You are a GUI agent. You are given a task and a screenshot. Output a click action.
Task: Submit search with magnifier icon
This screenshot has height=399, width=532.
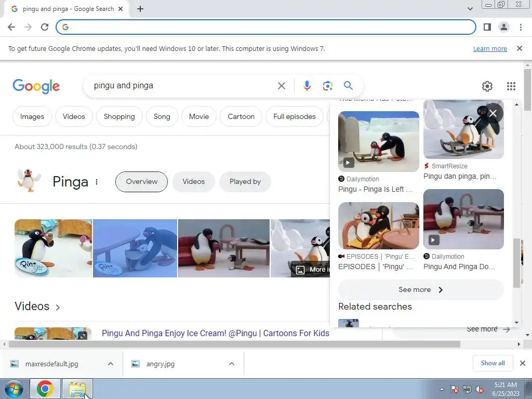[x=348, y=86]
